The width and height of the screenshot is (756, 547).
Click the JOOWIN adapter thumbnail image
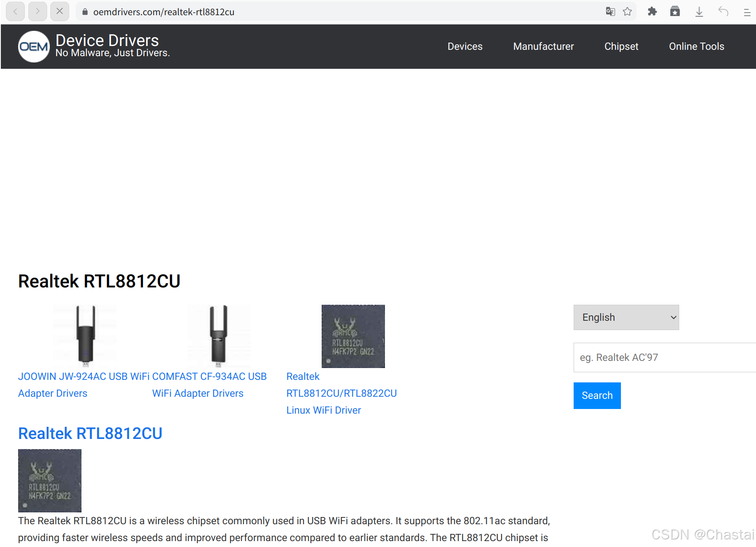(x=85, y=336)
